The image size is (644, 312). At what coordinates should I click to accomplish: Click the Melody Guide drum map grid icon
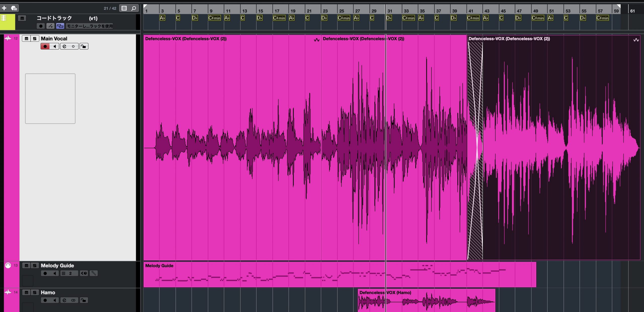point(63,273)
